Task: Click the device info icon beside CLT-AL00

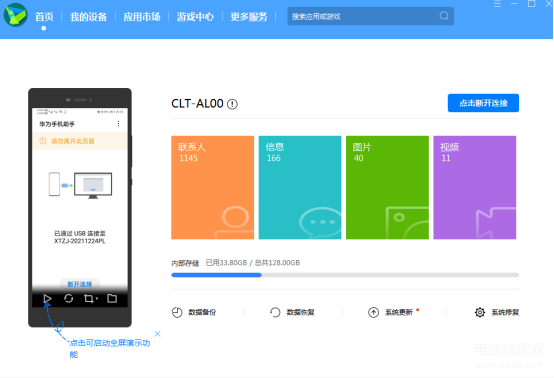Action: tap(232, 104)
